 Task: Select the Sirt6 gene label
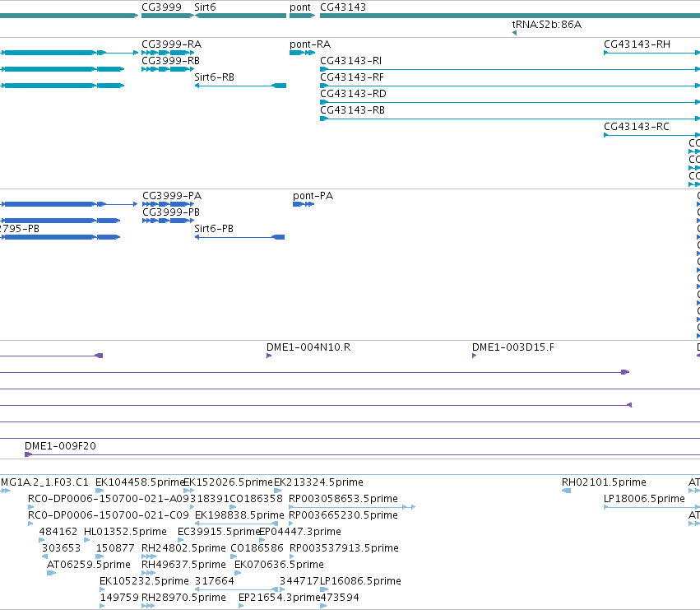[x=205, y=7]
